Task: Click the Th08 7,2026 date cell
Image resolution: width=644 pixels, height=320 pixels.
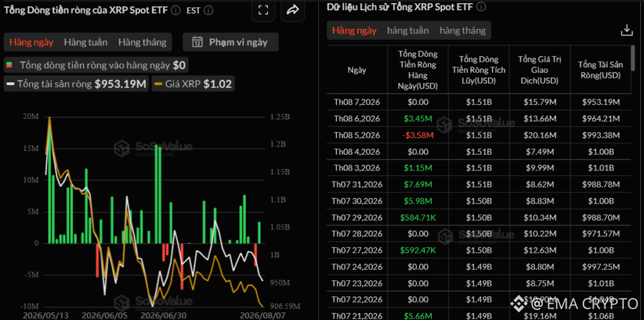Action: [357, 102]
